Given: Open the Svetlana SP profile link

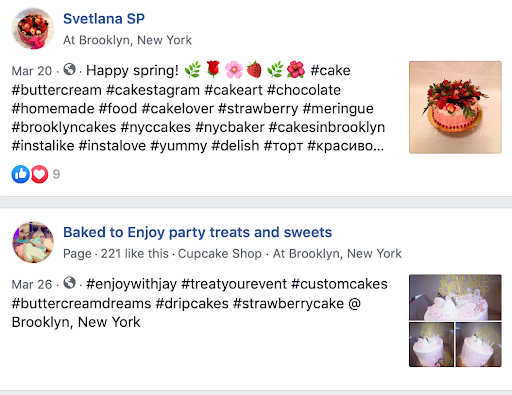Looking at the screenshot, I should pos(104,19).
